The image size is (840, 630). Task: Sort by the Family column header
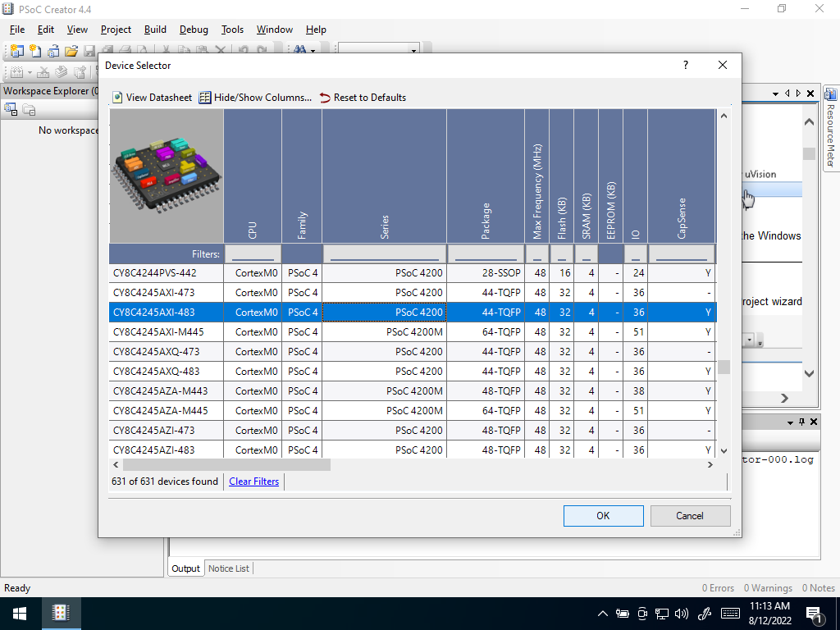pos(302,176)
